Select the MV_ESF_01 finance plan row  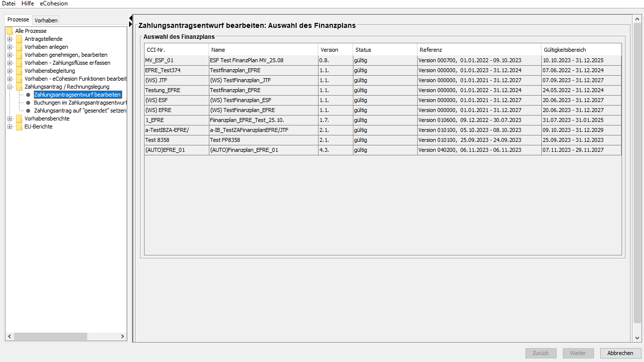click(176, 60)
